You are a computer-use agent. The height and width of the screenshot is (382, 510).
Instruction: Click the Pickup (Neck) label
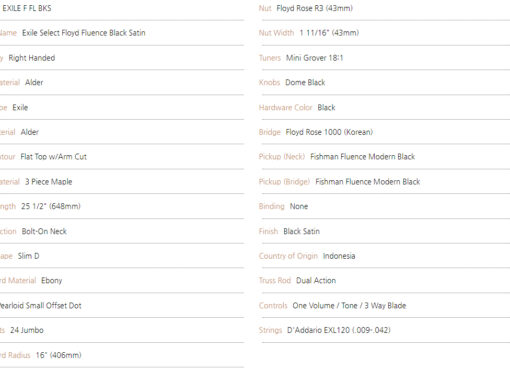[282, 157]
